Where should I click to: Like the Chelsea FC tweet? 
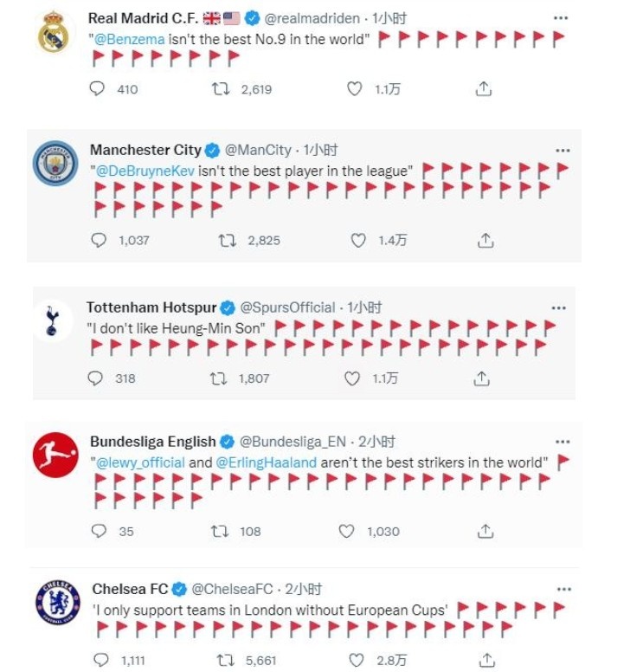357,660
